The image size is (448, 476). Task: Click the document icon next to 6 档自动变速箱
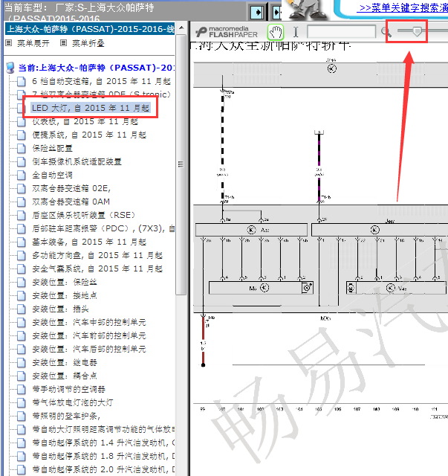pyautogui.click(x=22, y=81)
